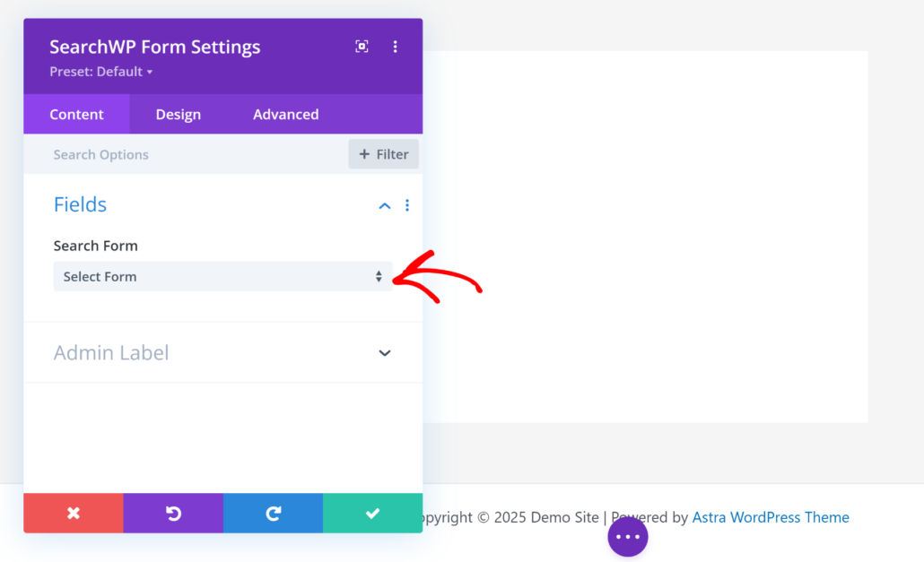Click the Fields section title
This screenshot has width=924, height=562.
(x=80, y=204)
